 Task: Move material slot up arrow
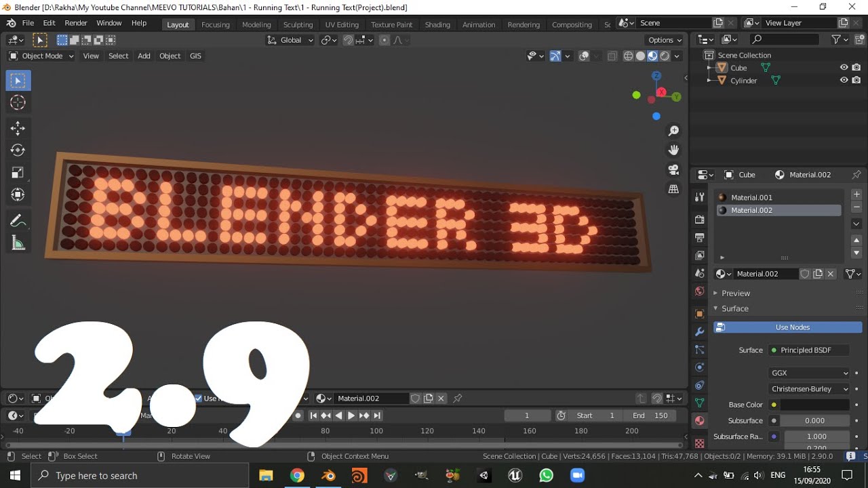tap(856, 240)
